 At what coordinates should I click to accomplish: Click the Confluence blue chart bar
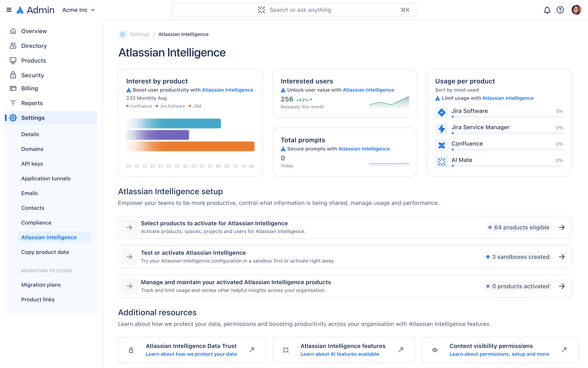pyautogui.click(x=174, y=123)
